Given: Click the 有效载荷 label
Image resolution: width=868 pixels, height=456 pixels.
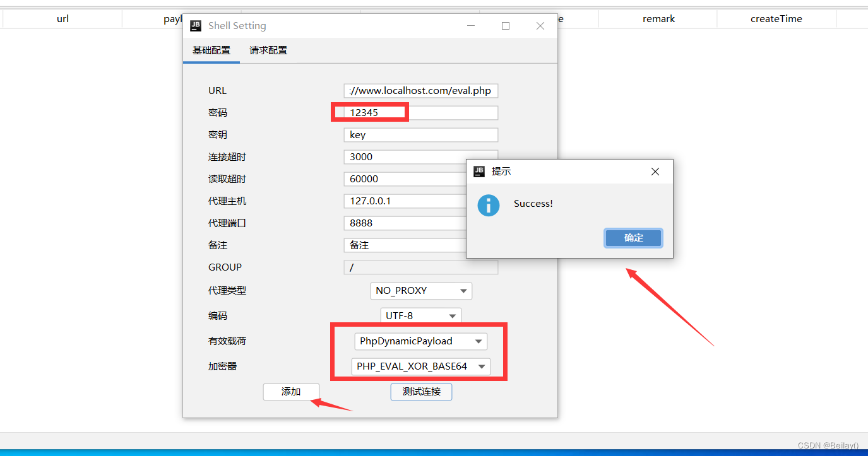Looking at the screenshot, I should [x=227, y=341].
